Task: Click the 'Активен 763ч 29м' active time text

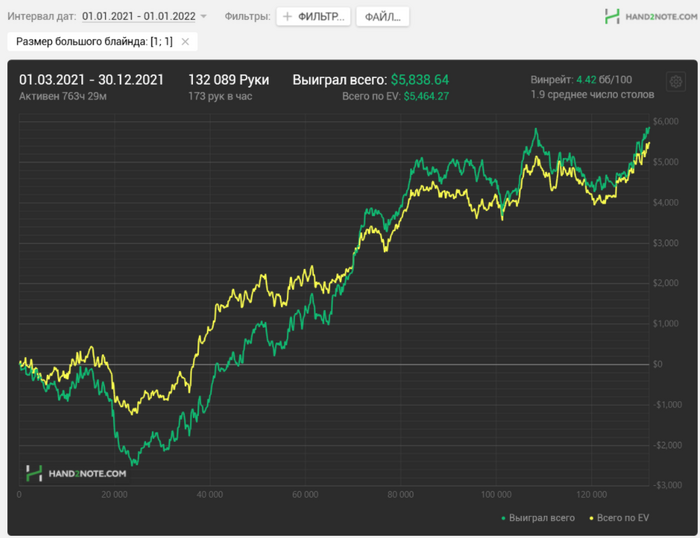Action: (63, 96)
